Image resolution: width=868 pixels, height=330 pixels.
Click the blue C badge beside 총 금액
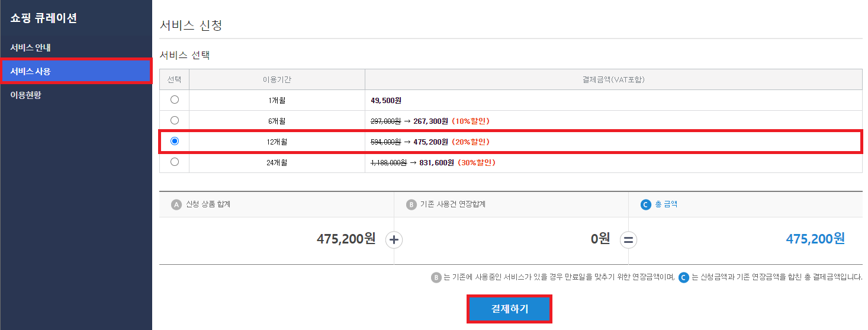tap(646, 204)
